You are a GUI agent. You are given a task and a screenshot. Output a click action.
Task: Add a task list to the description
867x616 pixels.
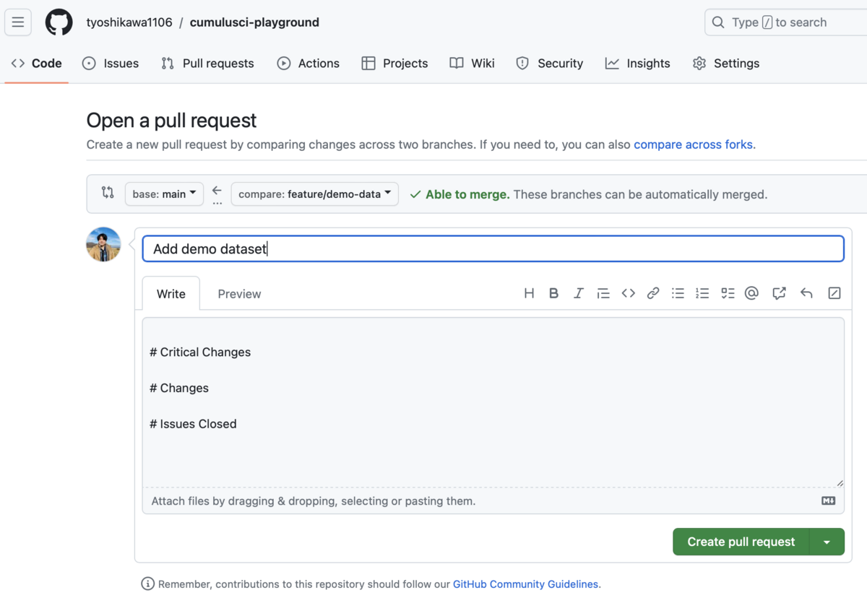[728, 293]
